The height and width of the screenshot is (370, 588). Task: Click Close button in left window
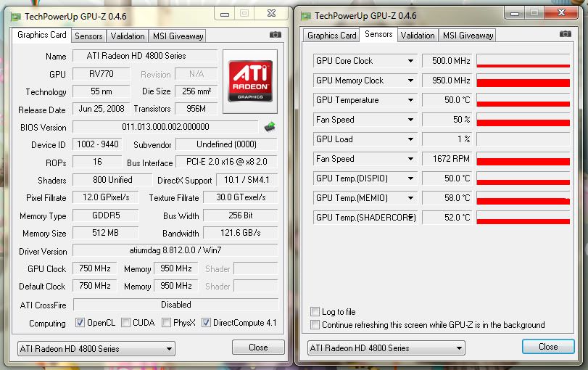point(258,348)
